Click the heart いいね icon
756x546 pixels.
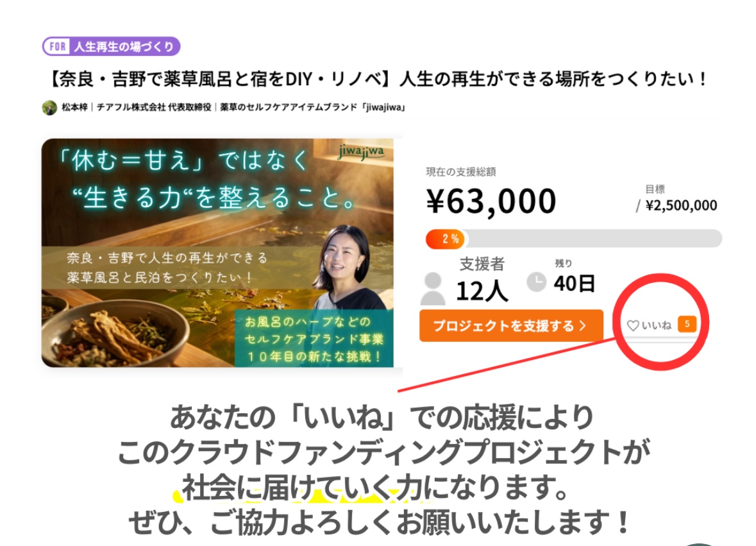click(x=633, y=325)
